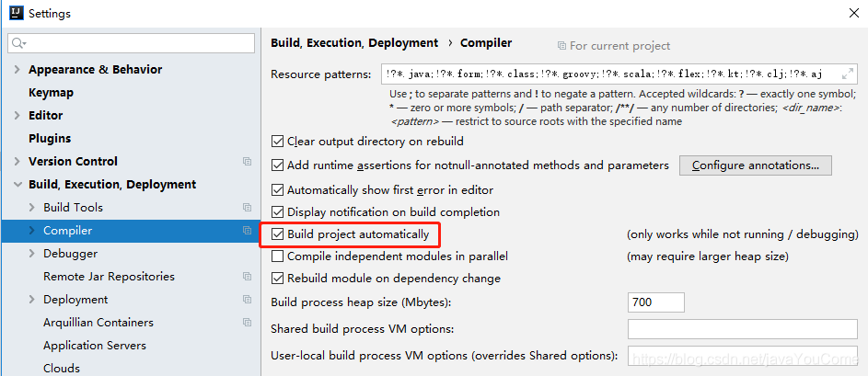The width and height of the screenshot is (868, 376).
Task: Click project-level icon next to Debugger
Action: point(247,254)
